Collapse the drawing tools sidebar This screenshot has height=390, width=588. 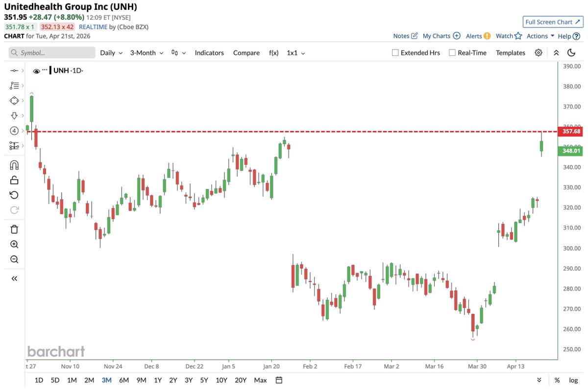[x=14, y=279]
